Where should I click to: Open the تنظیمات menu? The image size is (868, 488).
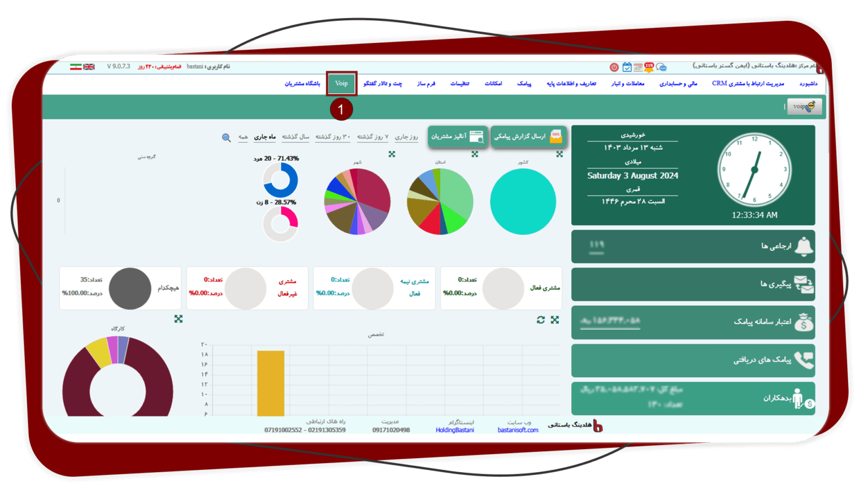(459, 84)
